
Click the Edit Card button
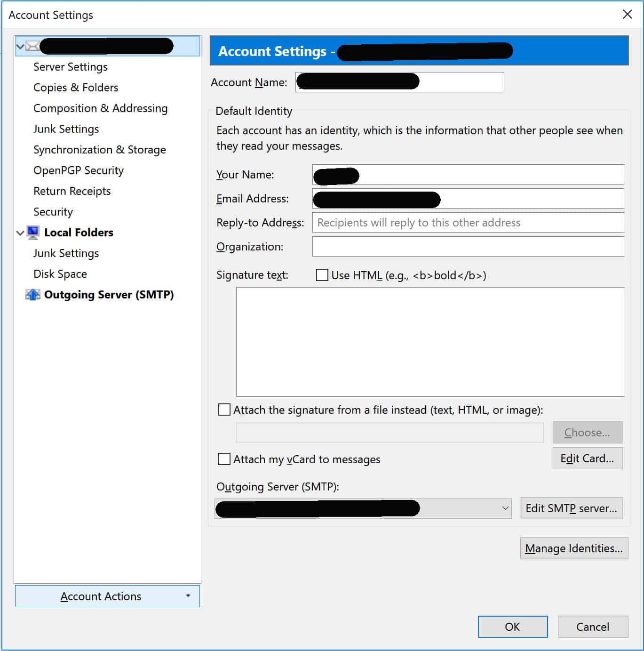587,458
